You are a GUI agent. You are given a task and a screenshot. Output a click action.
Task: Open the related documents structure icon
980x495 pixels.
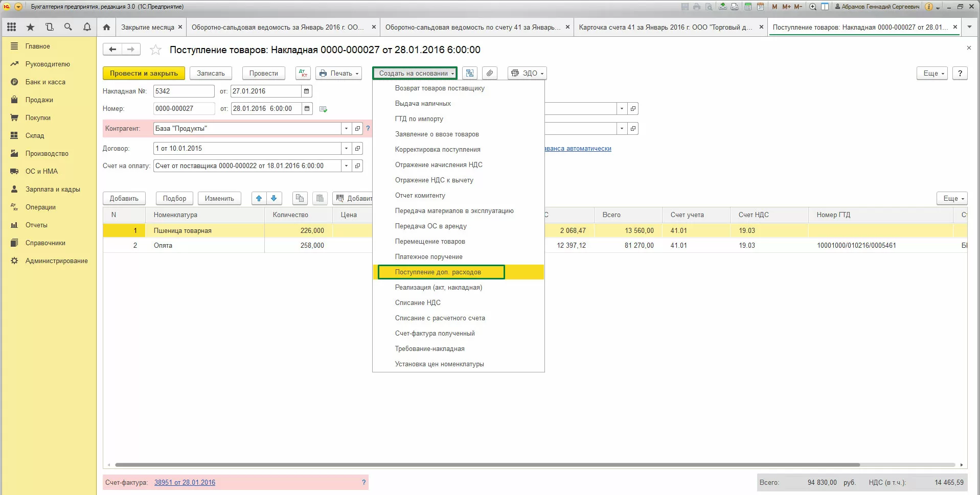(x=470, y=73)
